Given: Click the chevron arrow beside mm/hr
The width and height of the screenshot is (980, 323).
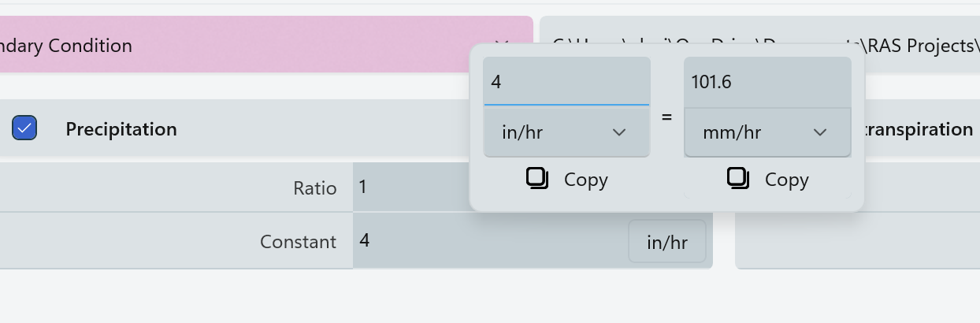Looking at the screenshot, I should 820,132.
